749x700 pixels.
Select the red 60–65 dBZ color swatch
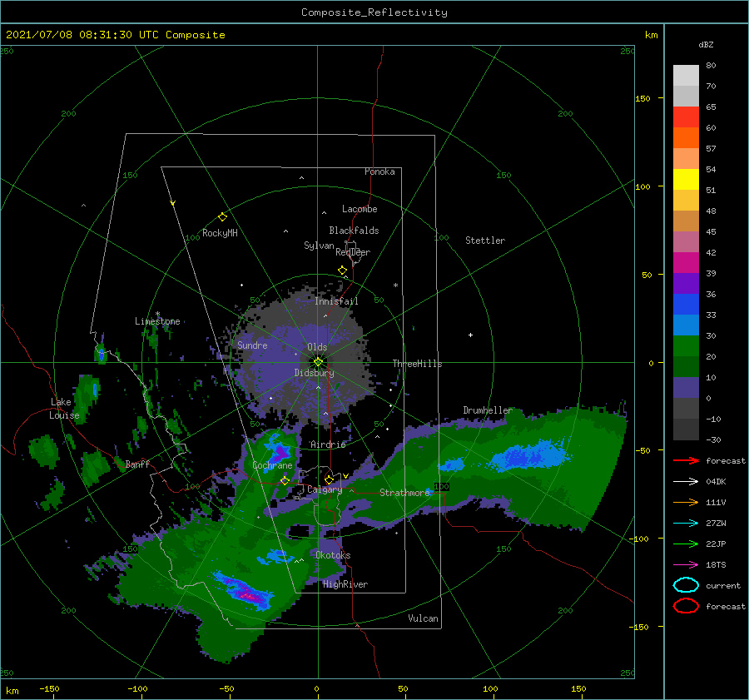pyautogui.click(x=686, y=117)
